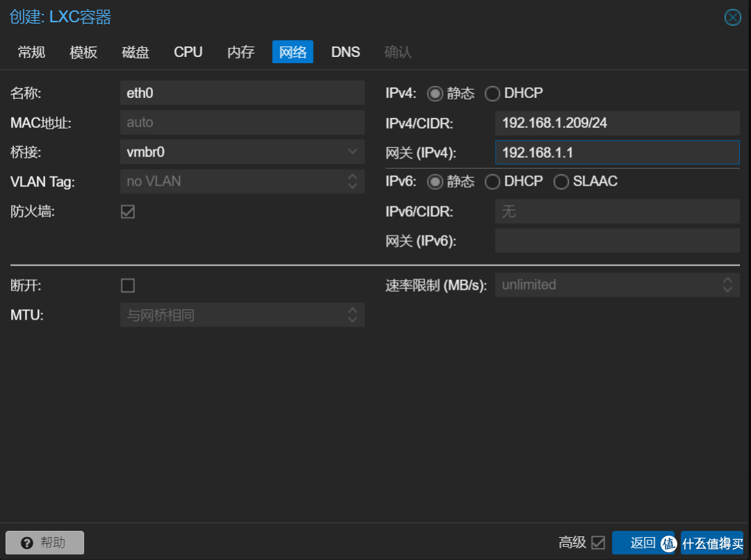Toggle the Advanced (高级) checkbox
This screenshot has width=751, height=560.
tap(598, 543)
